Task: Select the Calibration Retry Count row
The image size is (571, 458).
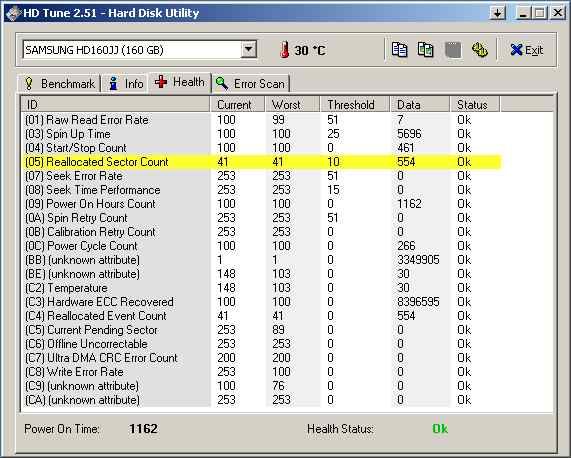Action: (x=261, y=232)
